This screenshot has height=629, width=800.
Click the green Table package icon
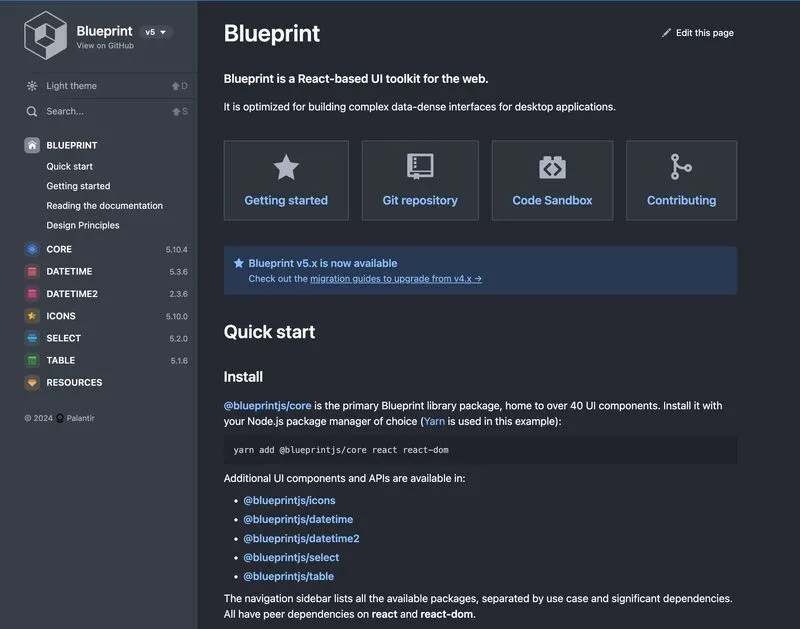click(32, 360)
